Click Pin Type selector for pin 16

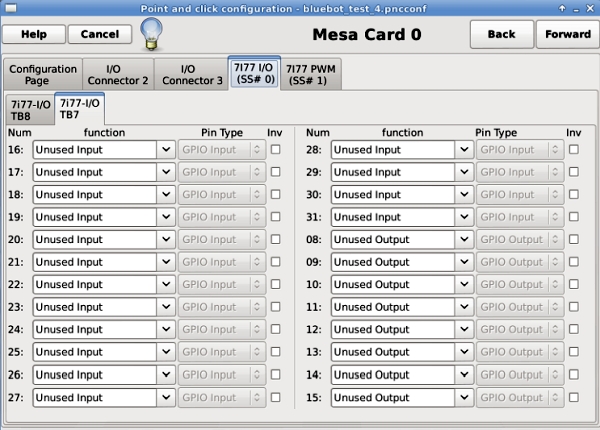(222, 150)
